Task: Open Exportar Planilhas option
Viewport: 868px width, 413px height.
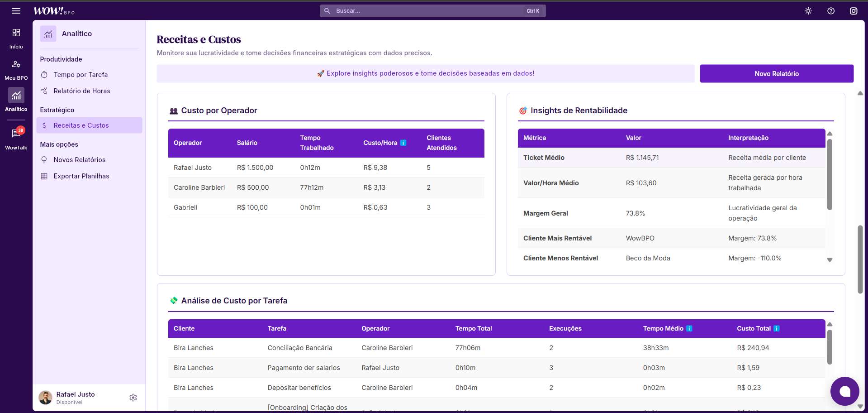Action: (x=81, y=176)
